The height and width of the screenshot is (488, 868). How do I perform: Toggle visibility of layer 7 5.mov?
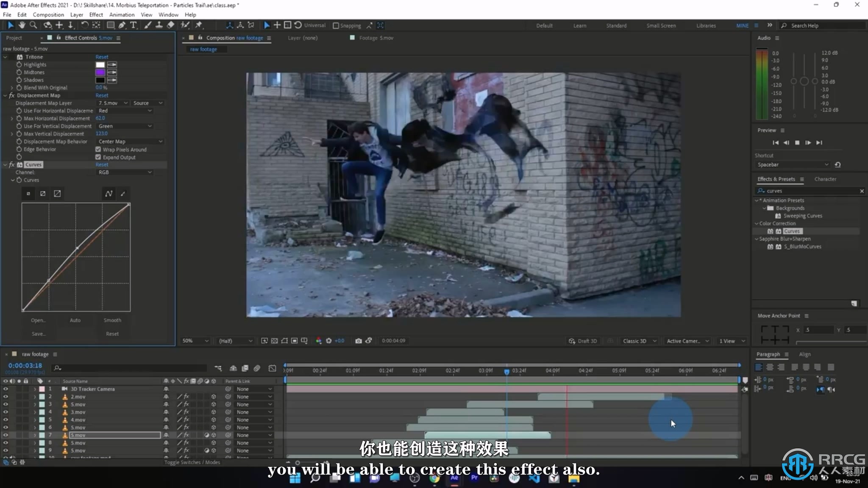(6, 435)
